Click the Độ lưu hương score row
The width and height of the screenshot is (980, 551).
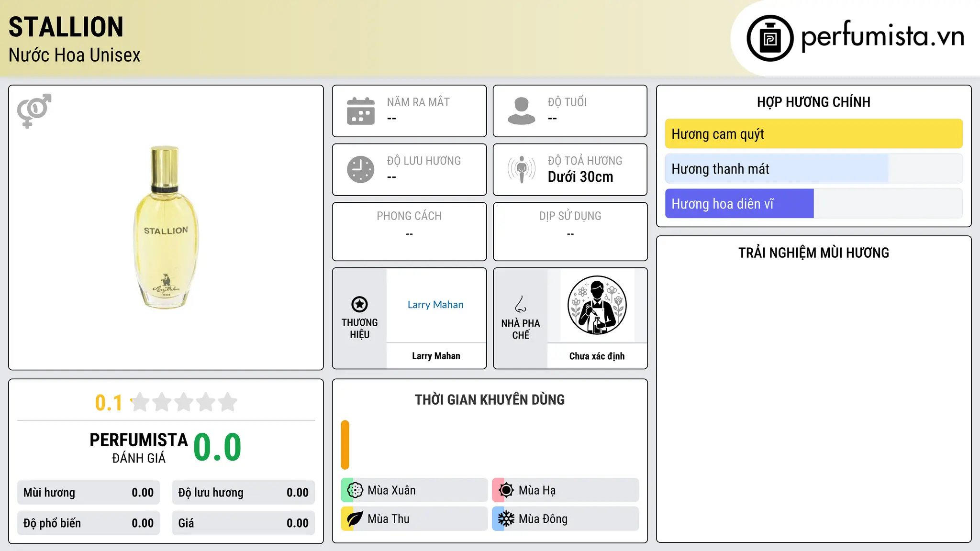pyautogui.click(x=243, y=493)
